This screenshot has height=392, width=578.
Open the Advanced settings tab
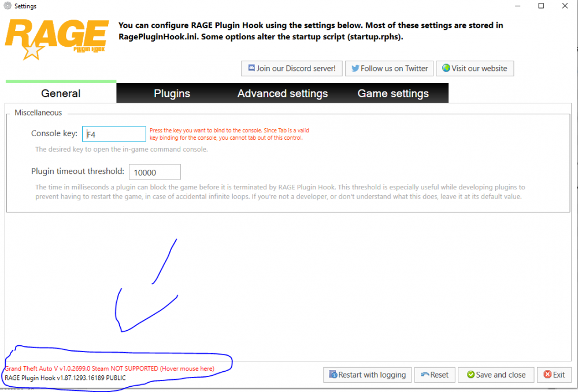[283, 94]
